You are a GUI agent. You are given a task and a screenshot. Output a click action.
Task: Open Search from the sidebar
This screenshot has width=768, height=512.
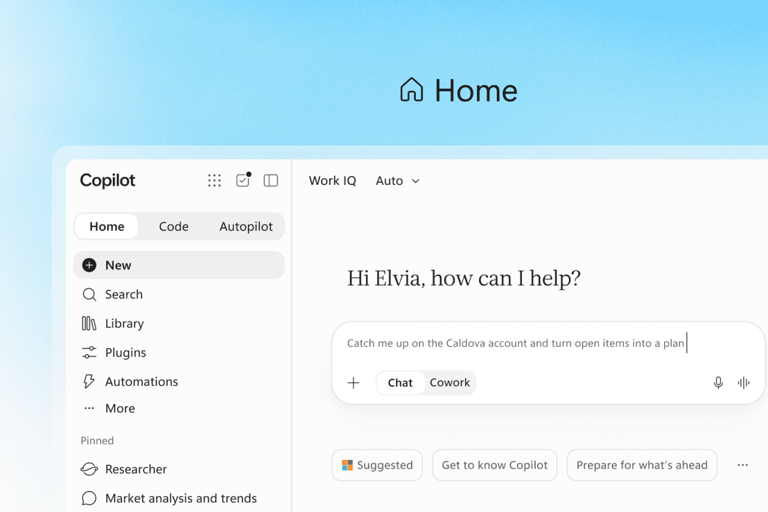tap(179, 294)
